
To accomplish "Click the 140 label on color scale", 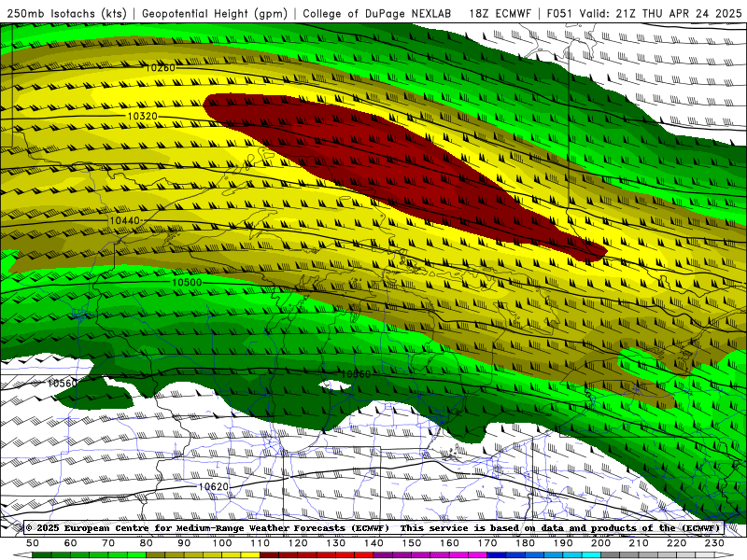I will (x=373, y=543).
